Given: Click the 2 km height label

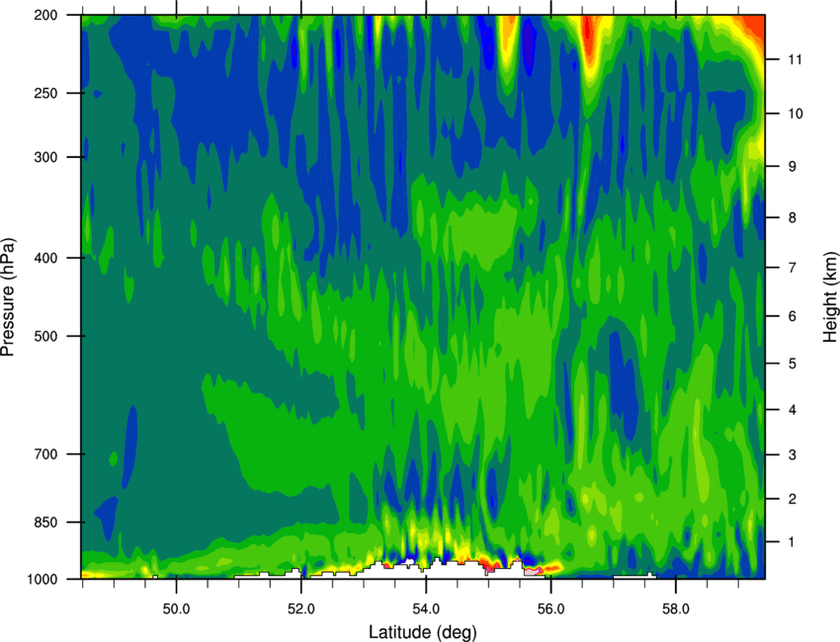Looking at the screenshot, I should pyautogui.click(x=792, y=499).
